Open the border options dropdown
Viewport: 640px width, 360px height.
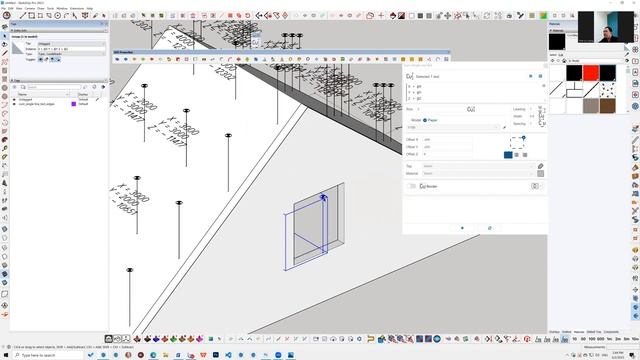click(536, 186)
